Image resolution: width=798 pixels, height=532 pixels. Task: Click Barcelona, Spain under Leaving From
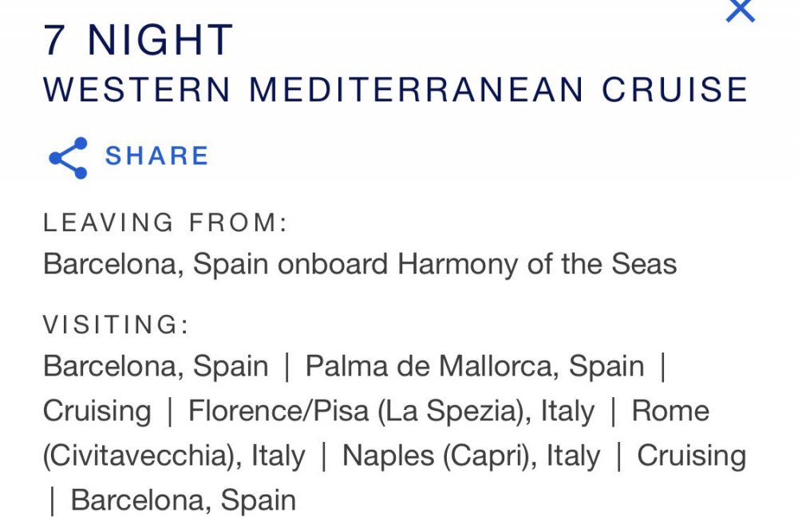(156, 264)
